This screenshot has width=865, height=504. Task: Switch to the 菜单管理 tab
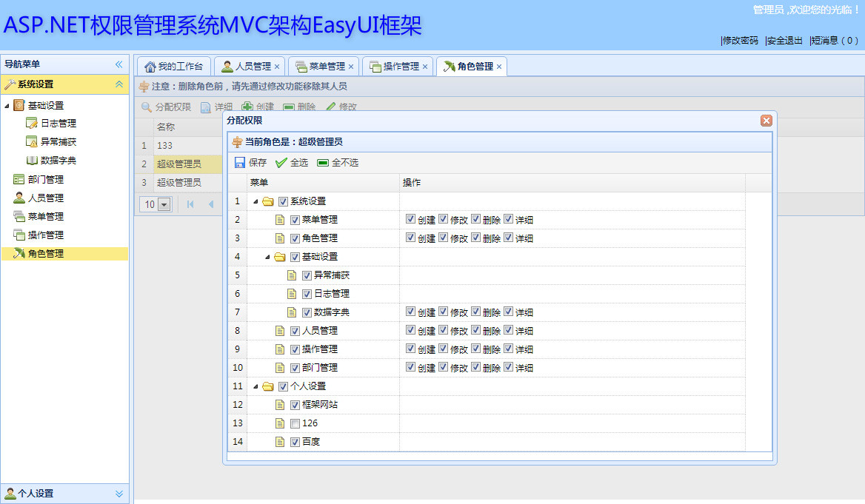(x=324, y=66)
